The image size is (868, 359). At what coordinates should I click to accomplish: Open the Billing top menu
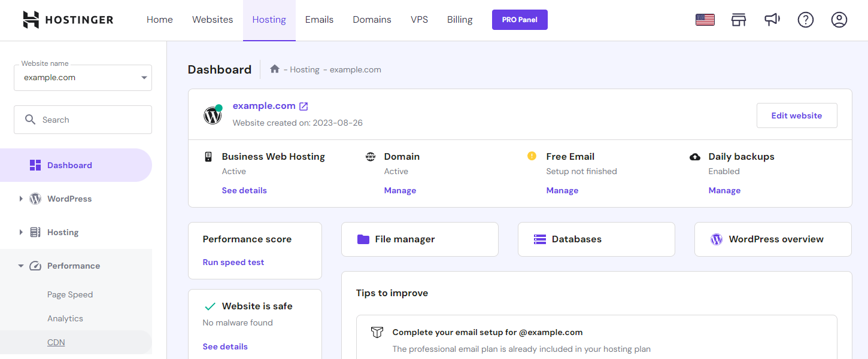coord(459,20)
